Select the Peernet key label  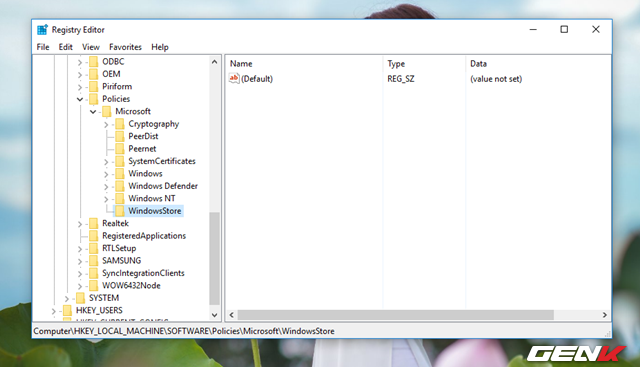[142, 149]
